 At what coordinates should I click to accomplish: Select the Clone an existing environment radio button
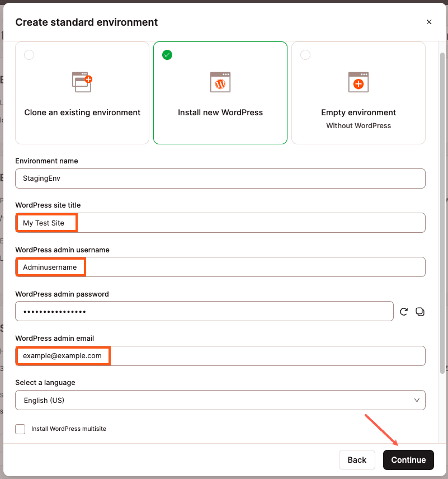point(29,55)
